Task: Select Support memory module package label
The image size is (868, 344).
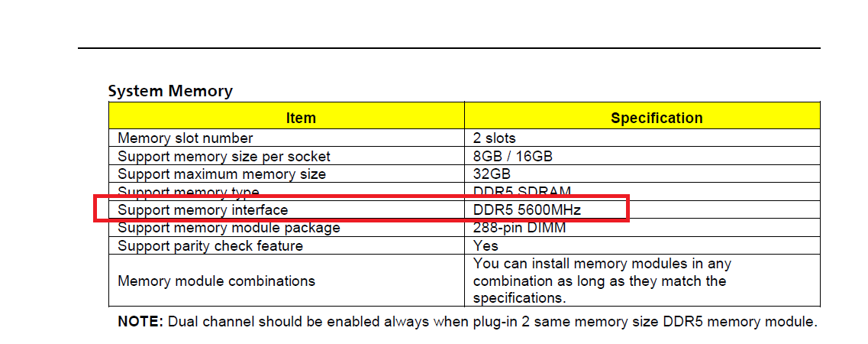Action: coord(228,228)
